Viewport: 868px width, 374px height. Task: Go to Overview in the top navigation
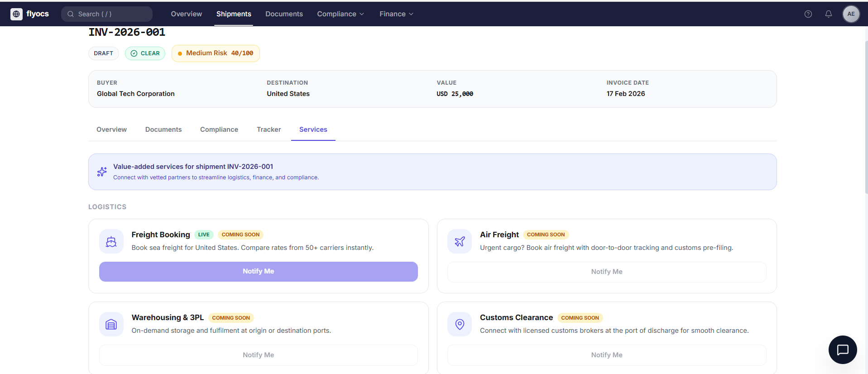[186, 14]
